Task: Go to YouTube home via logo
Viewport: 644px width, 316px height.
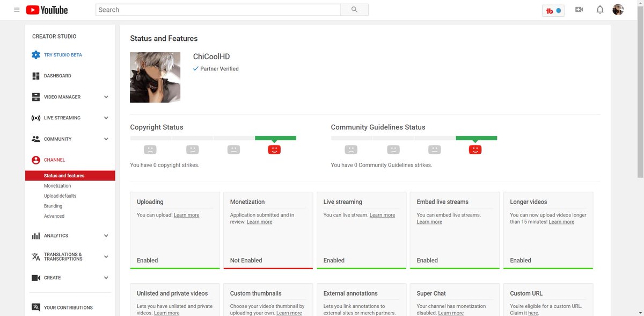Action: [x=47, y=10]
